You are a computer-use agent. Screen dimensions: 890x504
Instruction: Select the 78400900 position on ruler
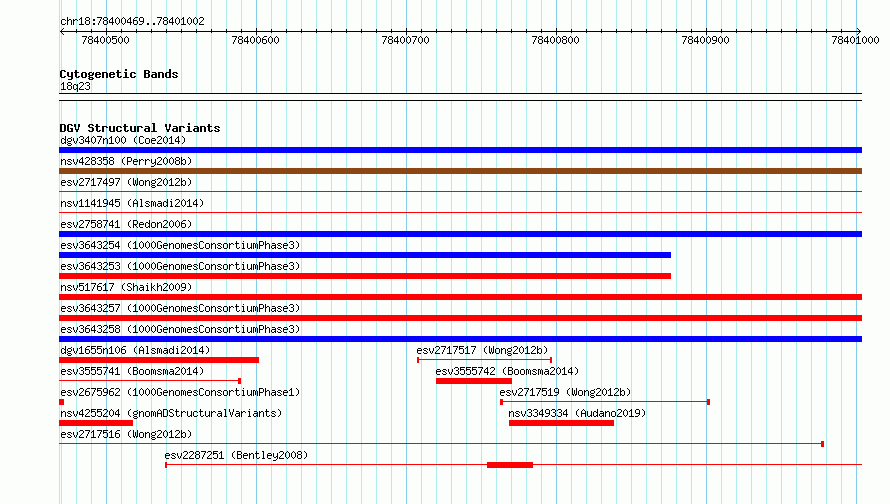(706, 40)
